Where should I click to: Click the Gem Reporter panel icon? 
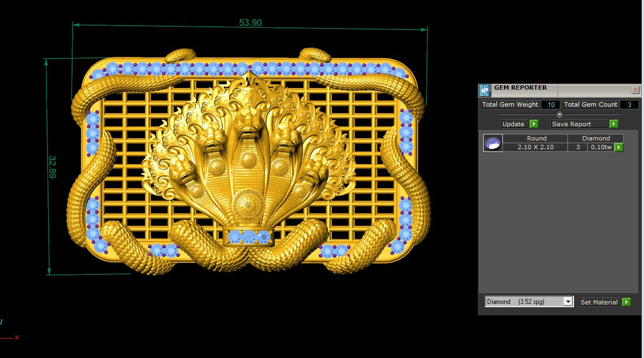pos(485,90)
